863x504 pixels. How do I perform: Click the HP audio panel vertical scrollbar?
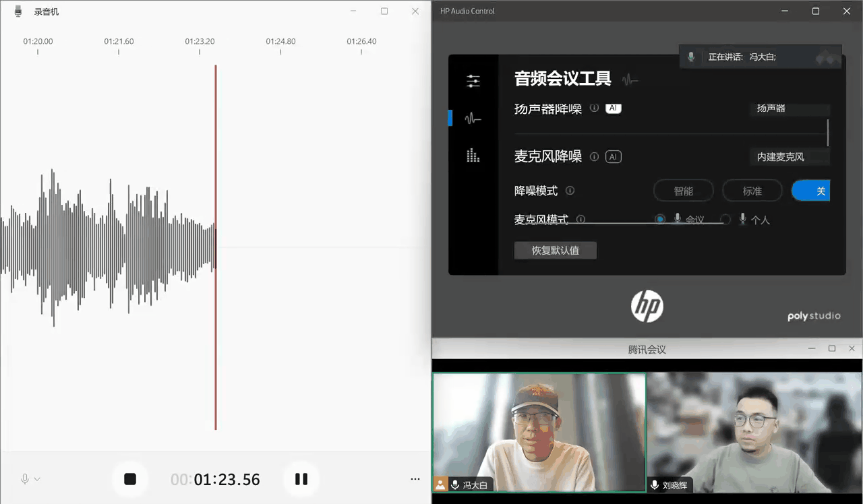pos(827,132)
